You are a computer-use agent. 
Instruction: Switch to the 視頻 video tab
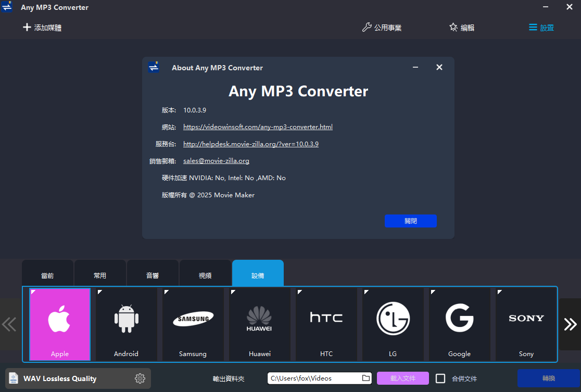(205, 275)
